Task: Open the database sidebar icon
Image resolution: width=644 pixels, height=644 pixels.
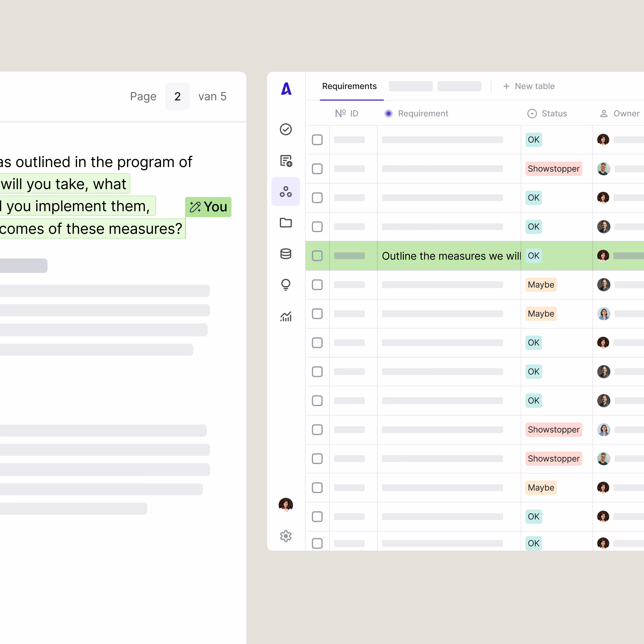Action: pyautogui.click(x=286, y=254)
